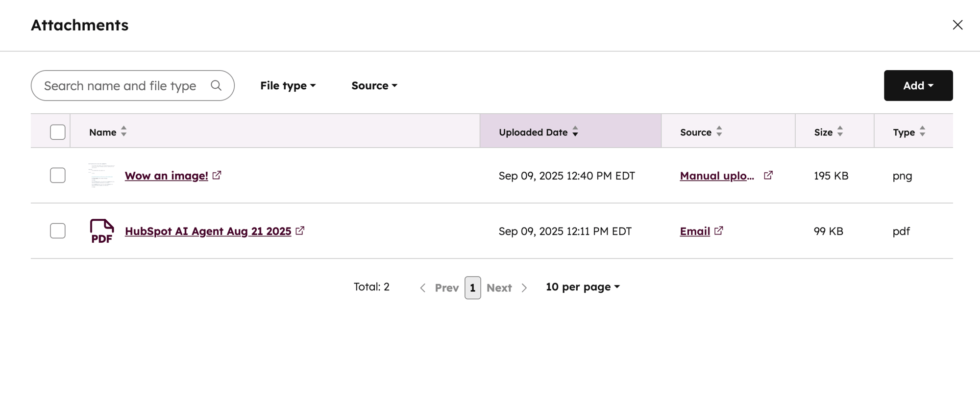Sort attachments by Uploaded Date
Viewport: 980px width, 413px height.
click(x=575, y=131)
